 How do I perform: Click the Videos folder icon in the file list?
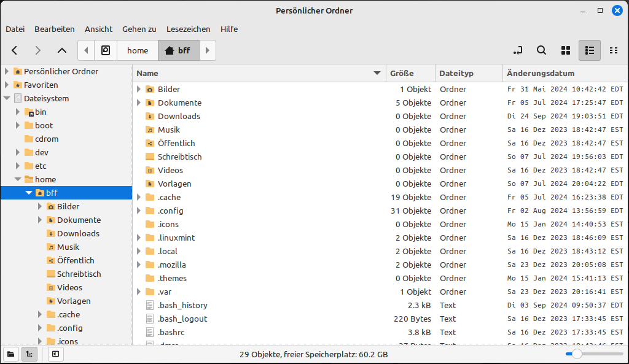coord(150,171)
